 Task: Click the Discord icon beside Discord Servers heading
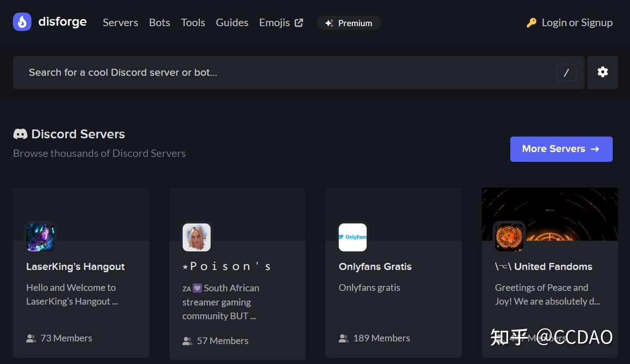pyautogui.click(x=20, y=133)
